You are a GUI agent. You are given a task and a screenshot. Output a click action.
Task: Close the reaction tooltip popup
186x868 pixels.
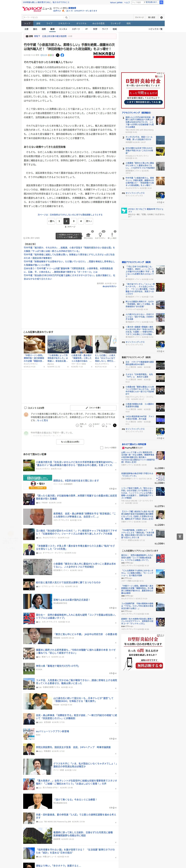point(80,234)
